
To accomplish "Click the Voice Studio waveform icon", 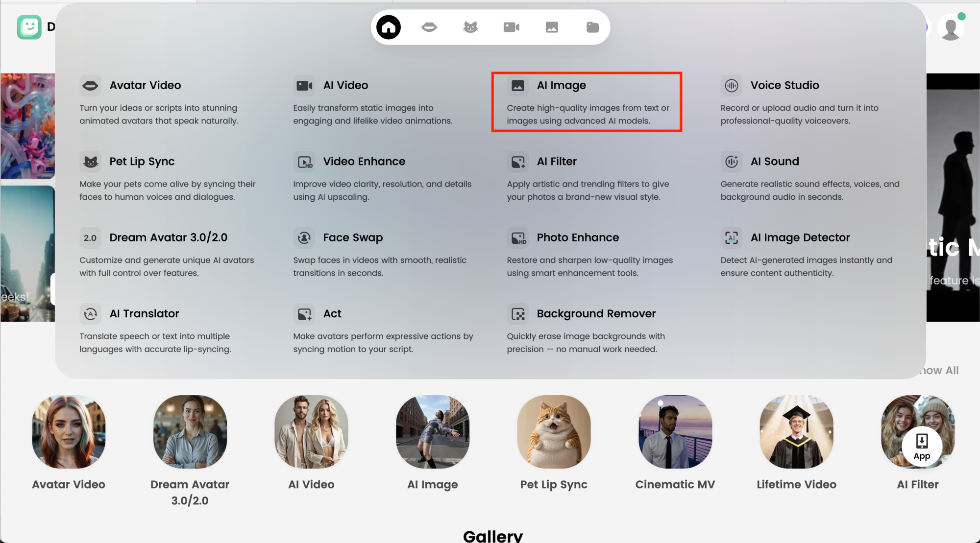I will [732, 86].
